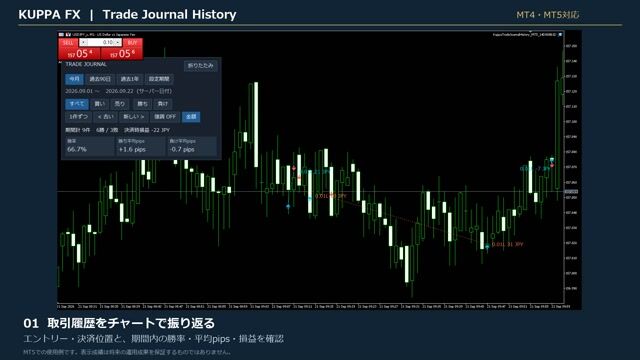The image size is (640, 360).
Task: Click the blue diamond trade marker below the mid-chart candles
Action: tap(288, 207)
